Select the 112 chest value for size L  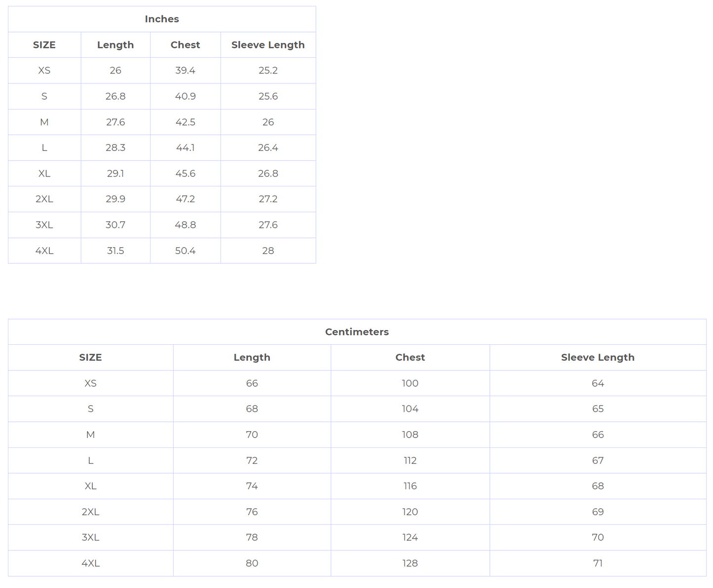[x=410, y=461]
